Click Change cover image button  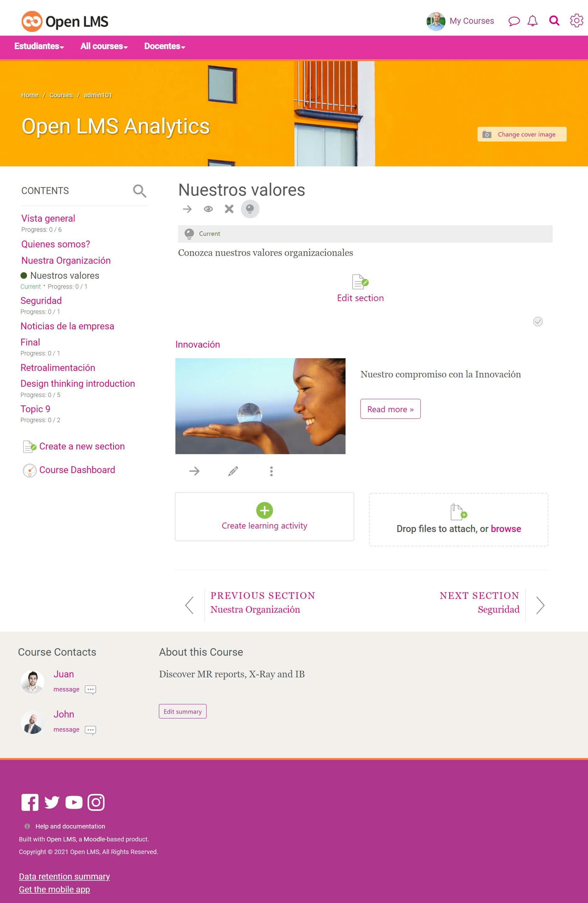coord(522,134)
